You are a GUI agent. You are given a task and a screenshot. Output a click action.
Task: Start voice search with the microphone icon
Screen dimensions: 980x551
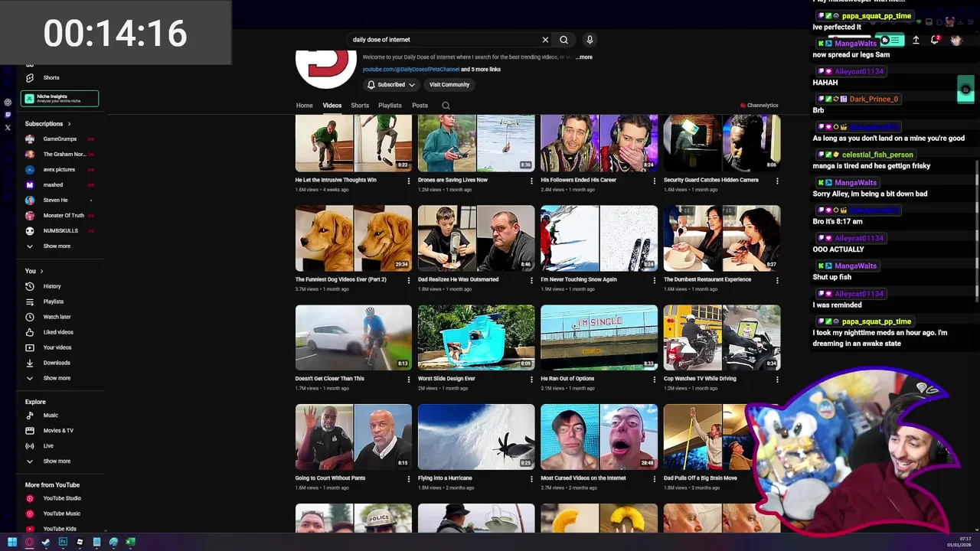[x=590, y=40]
